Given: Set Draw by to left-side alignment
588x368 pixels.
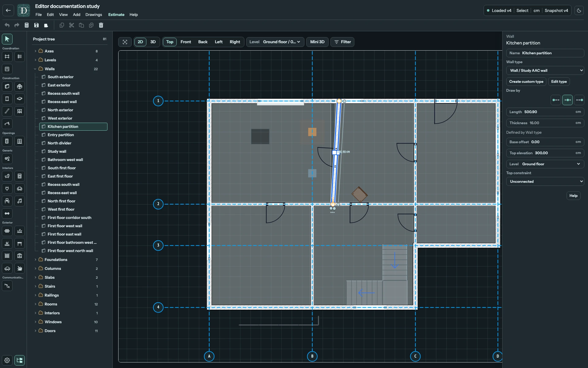Looking at the screenshot, I should click(556, 100).
